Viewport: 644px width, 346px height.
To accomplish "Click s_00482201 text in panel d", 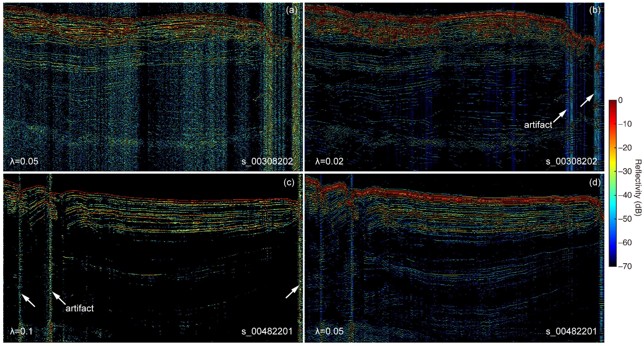I will pyautogui.click(x=571, y=331).
